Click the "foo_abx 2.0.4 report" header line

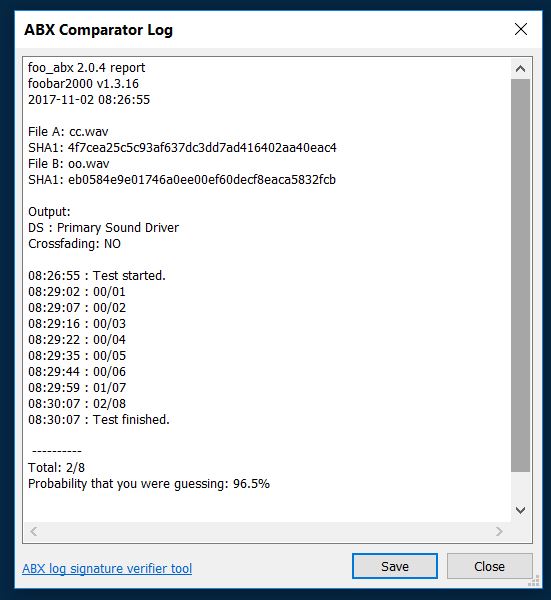(86, 68)
